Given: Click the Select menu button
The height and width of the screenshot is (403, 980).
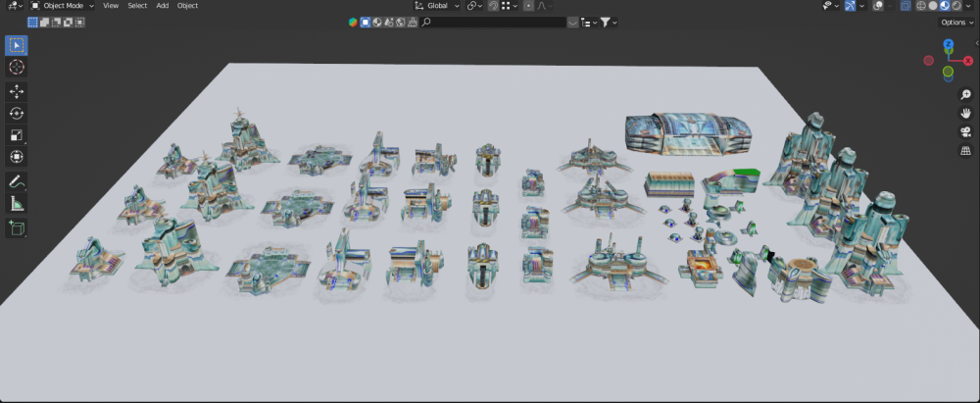Looking at the screenshot, I should click(x=137, y=6).
